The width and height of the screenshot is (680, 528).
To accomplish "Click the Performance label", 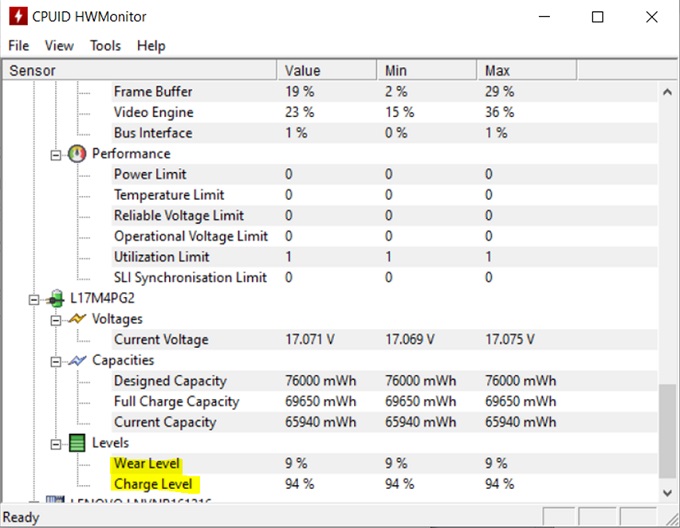I will click(x=131, y=153).
